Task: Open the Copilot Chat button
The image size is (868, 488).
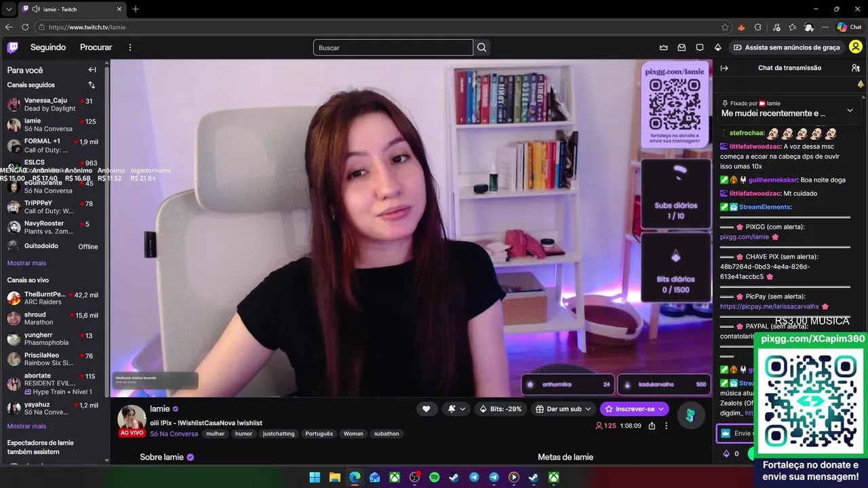Action: click(x=849, y=27)
